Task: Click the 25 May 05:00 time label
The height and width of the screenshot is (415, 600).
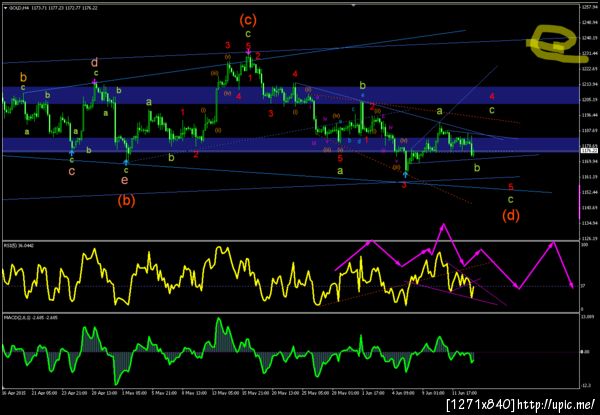Action: pos(313,392)
